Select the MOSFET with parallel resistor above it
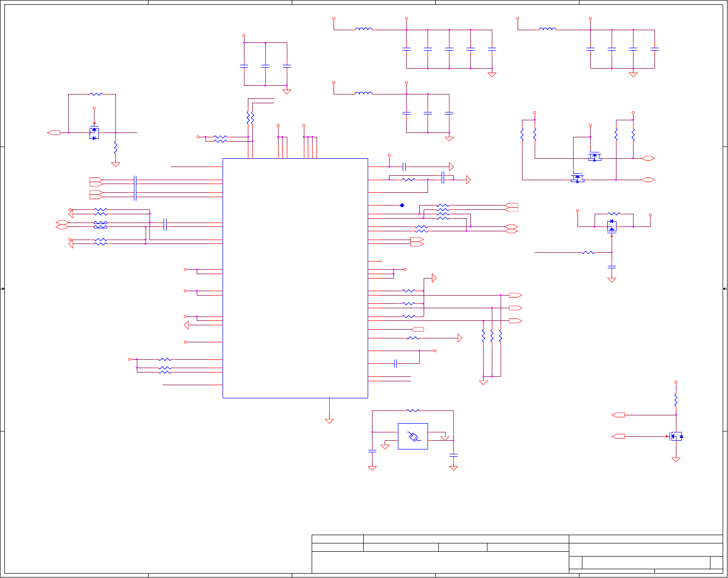728x578 pixels. (612, 226)
